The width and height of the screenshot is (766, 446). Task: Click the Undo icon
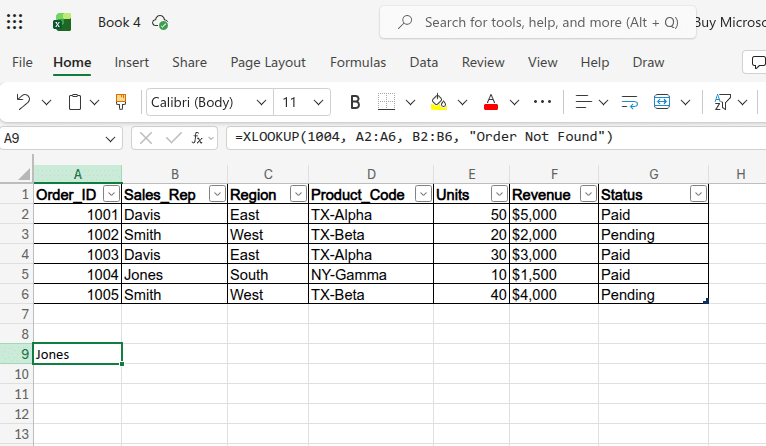pos(23,102)
